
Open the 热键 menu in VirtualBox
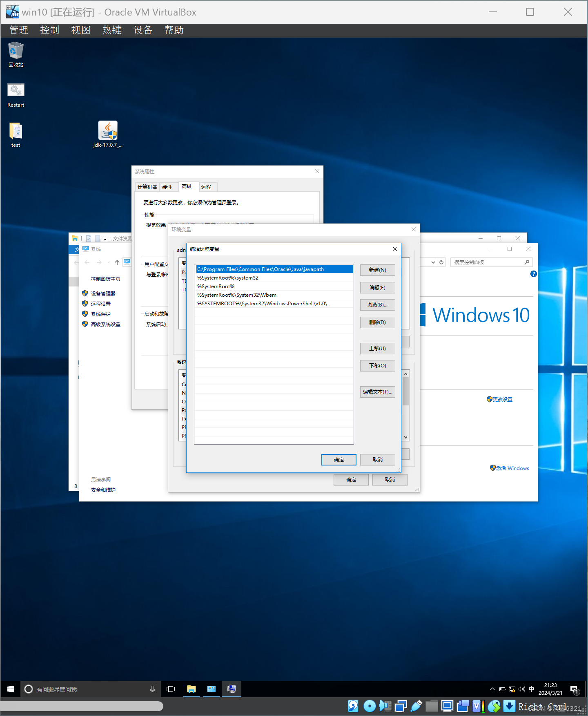point(112,30)
